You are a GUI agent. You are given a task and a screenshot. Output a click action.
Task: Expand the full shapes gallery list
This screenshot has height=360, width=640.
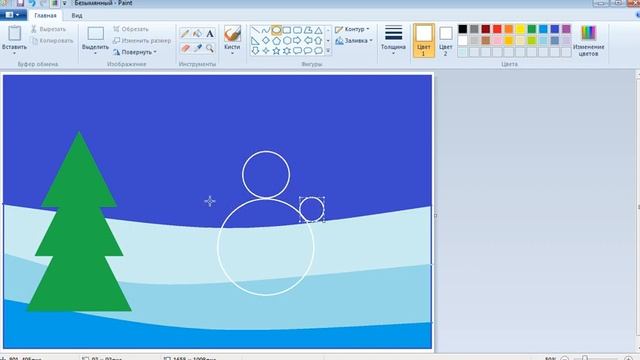[328, 51]
